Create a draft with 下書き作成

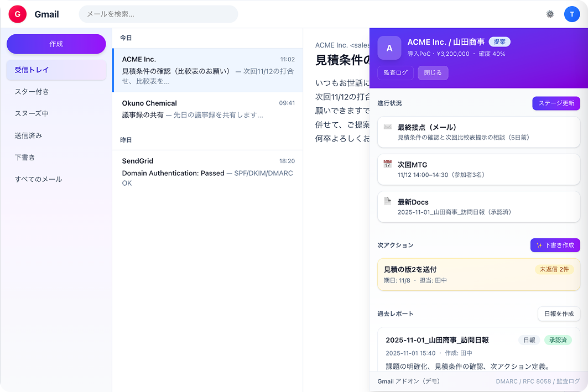point(555,245)
